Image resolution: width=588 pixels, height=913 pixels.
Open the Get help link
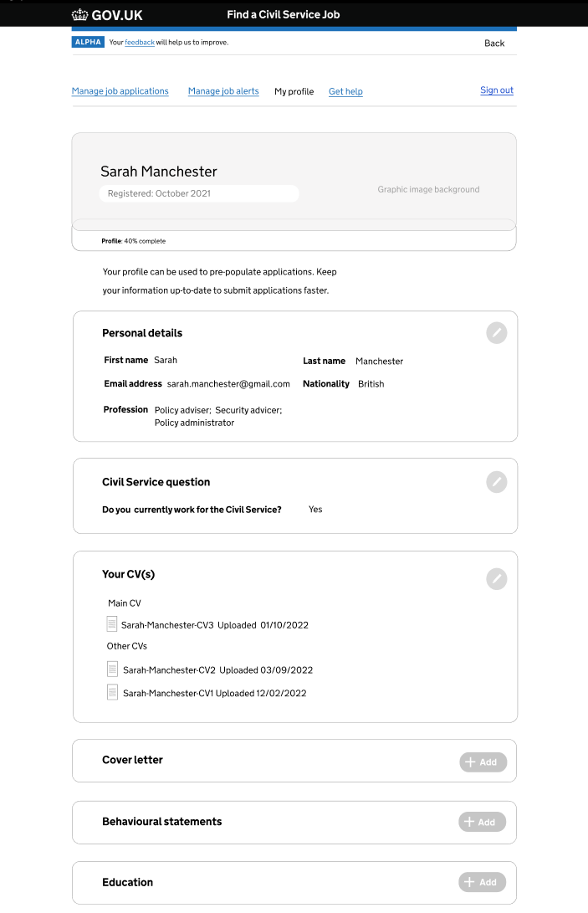pyautogui.click(x=345, y=91)
